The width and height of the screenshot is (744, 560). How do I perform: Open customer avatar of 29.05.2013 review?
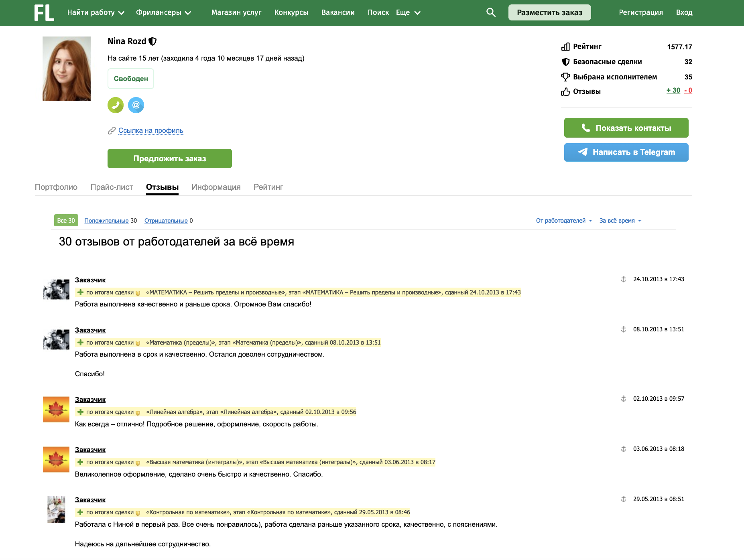[56, 509]
